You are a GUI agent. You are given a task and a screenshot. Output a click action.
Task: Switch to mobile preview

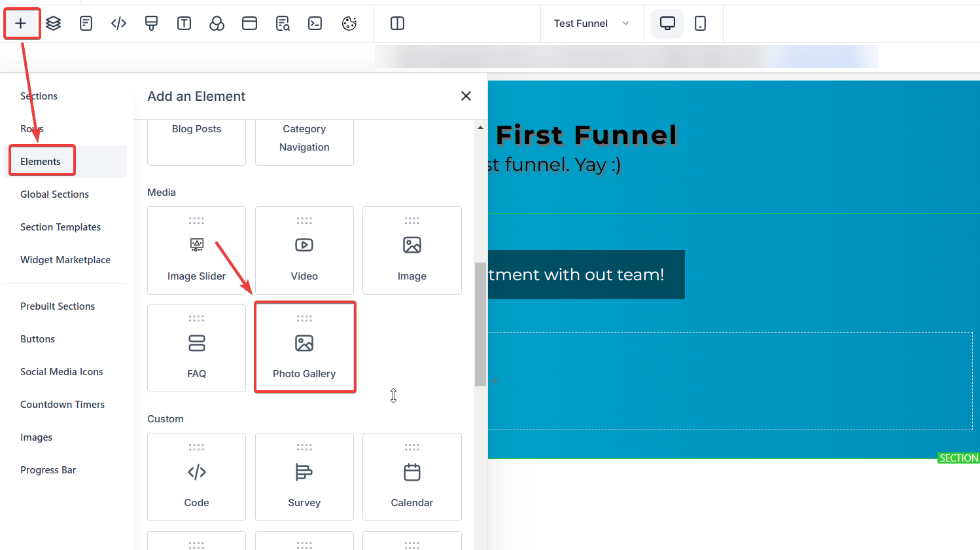tap(700, 24)
